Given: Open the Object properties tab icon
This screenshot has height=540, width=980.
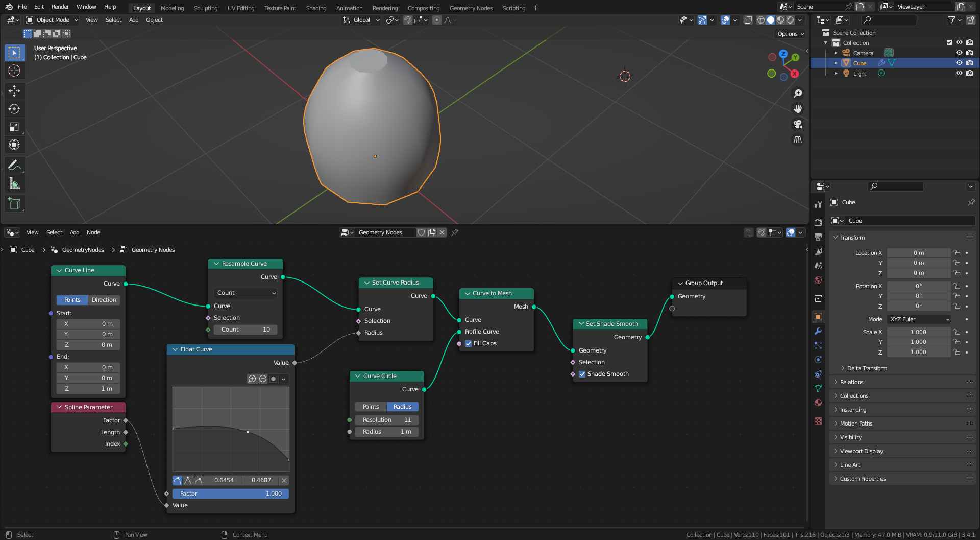Looking at the screenshot, I should tap(818, 317).
